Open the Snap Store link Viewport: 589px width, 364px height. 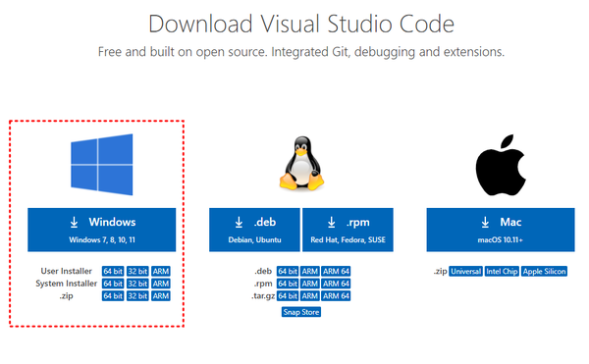click(301, 312)
